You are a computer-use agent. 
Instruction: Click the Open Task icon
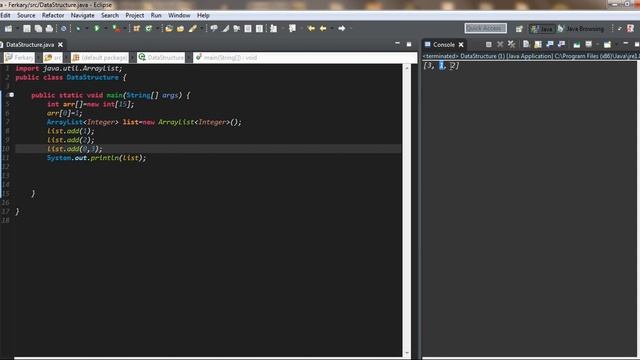(180, 29)
